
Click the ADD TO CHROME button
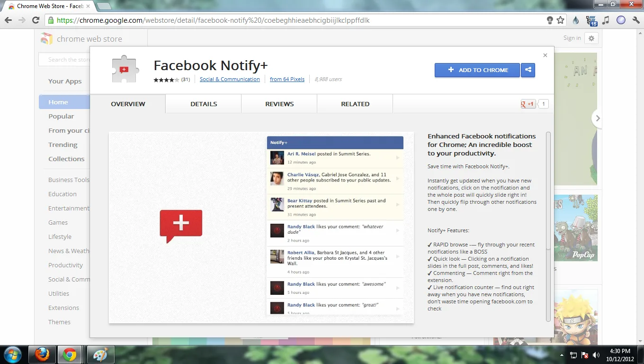[x=477, y=70]
